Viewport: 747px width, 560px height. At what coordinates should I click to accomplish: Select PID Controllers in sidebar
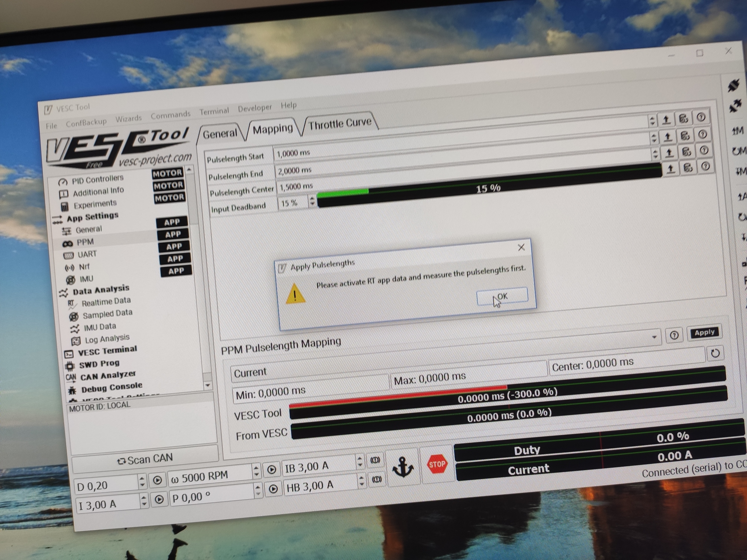tap(97, 180)
